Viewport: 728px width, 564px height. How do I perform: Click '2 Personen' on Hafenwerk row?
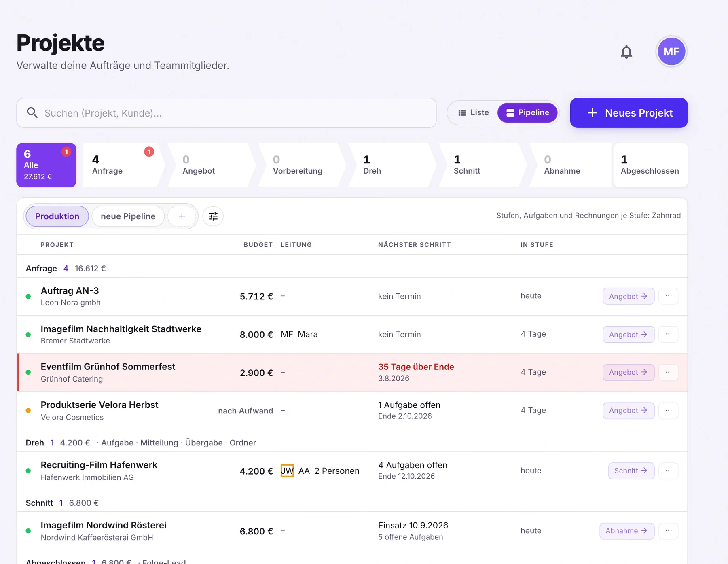[337, 471]
